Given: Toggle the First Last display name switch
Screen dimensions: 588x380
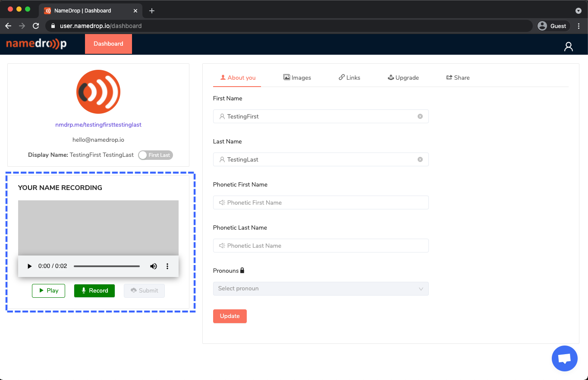Looking at the screenshot, I should (155, 155).
